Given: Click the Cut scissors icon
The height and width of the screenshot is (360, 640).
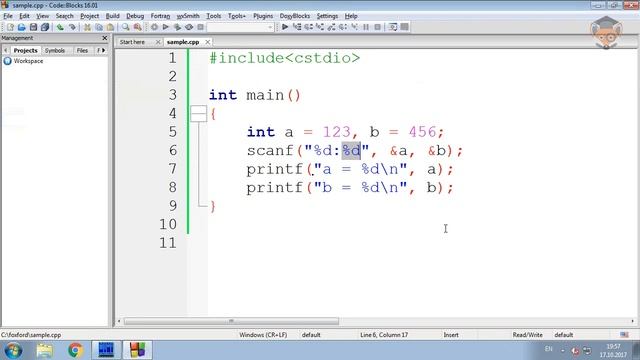Looking at the screenshot, I should point(87,27).
